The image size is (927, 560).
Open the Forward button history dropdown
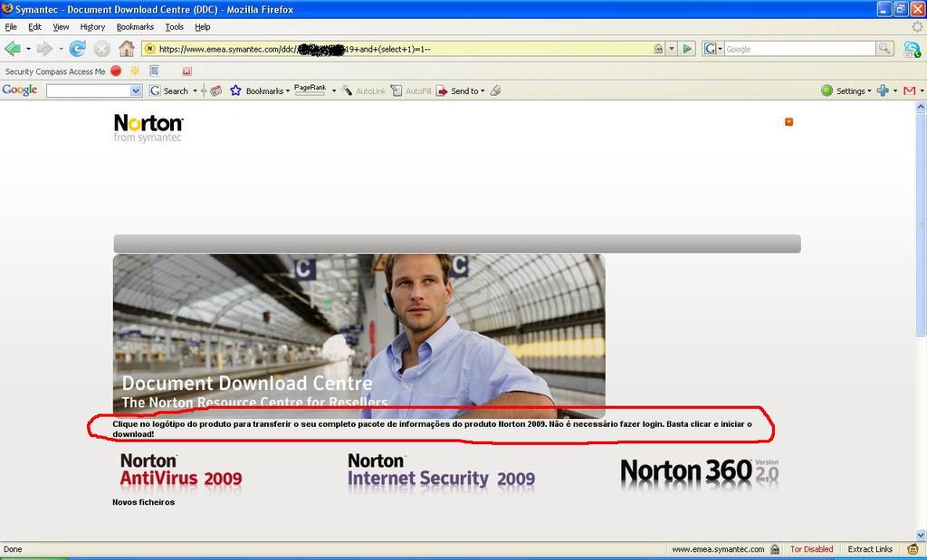click(x=61, y=49)
